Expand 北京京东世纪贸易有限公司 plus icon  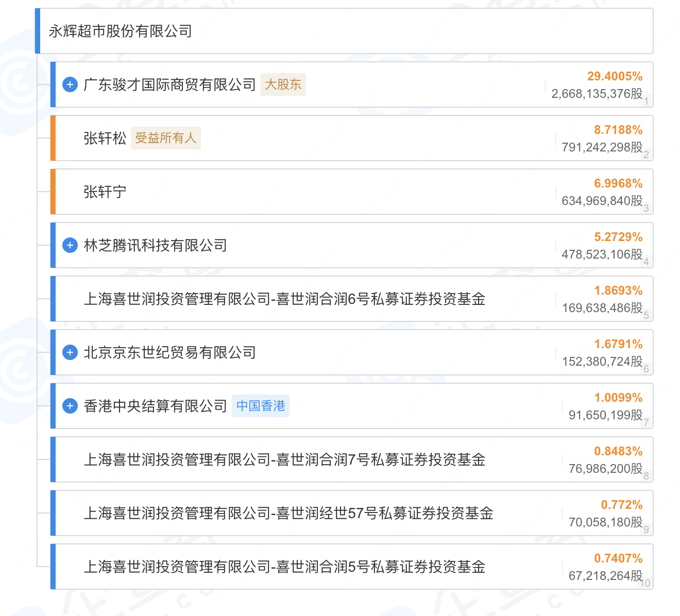[x=70, y=352]
